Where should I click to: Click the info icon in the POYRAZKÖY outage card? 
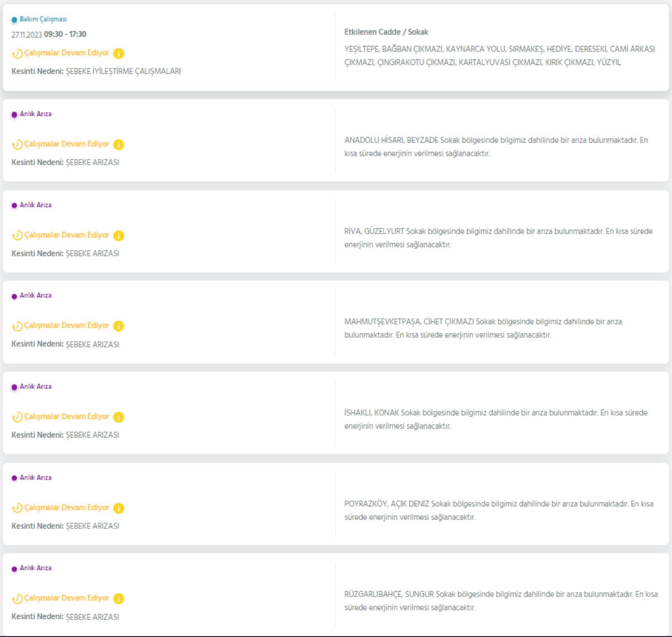pos(119,508)
